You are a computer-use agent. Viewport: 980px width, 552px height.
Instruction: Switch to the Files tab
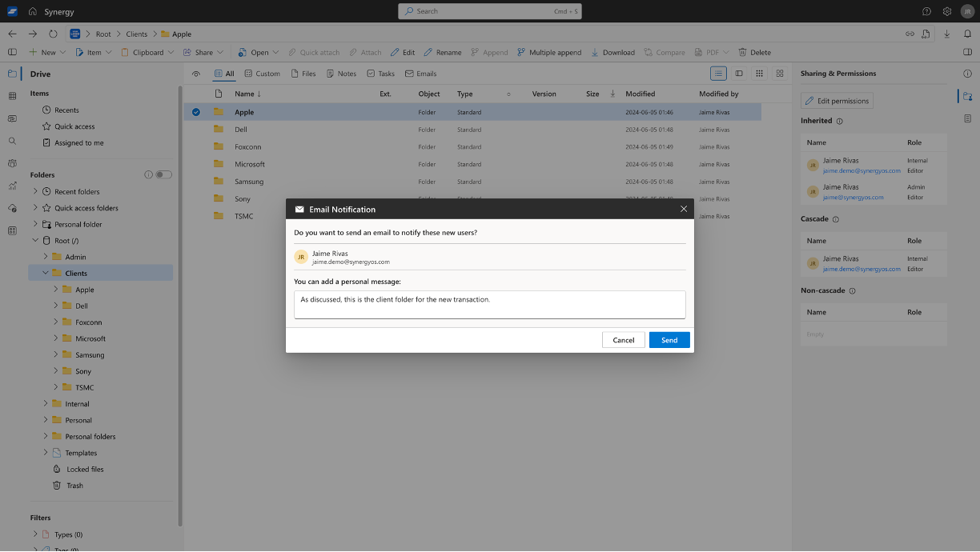(x=303, y=74)
